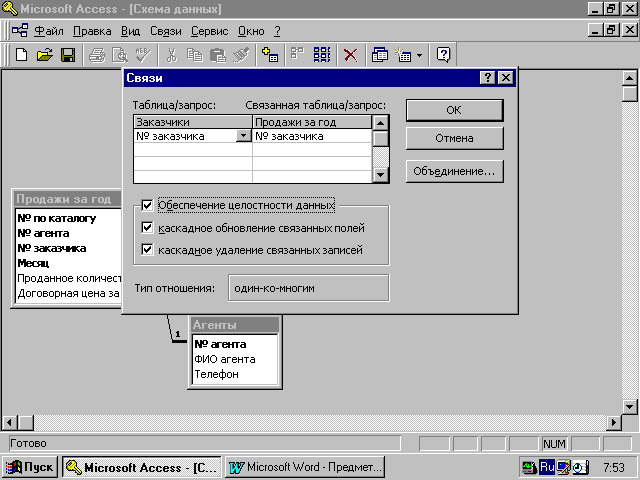The height and width of the screenshot is (480, 640).
Task: Click Microsoft Access taskbar button
Action: pyautogui.click(x=142, y=467)
